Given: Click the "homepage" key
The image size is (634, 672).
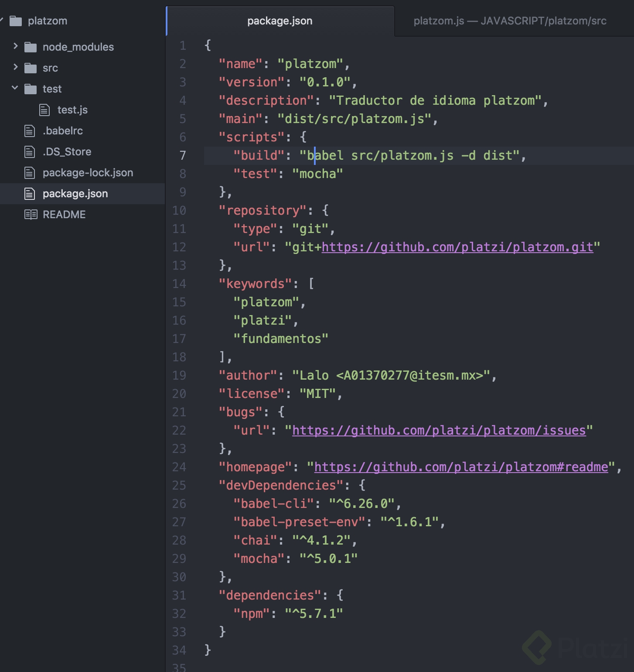Looking at the screenshot, I should tap(255, 467).
